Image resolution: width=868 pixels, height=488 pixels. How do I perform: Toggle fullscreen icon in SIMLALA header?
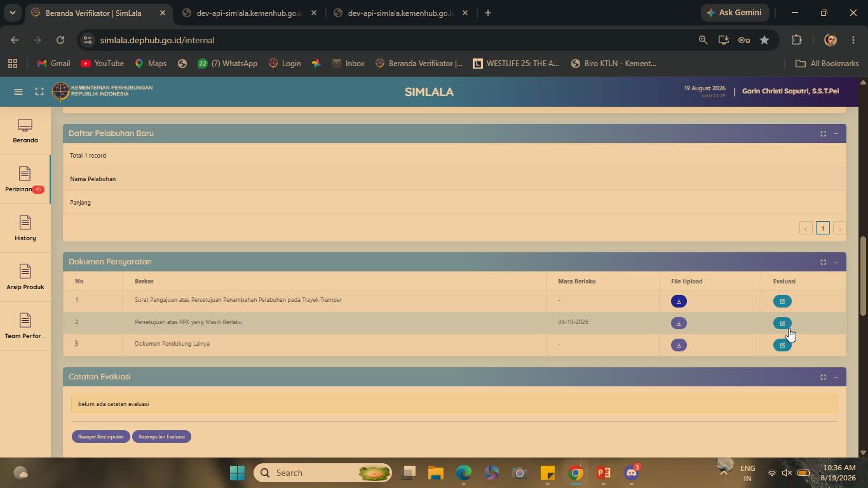click(39, 91)
